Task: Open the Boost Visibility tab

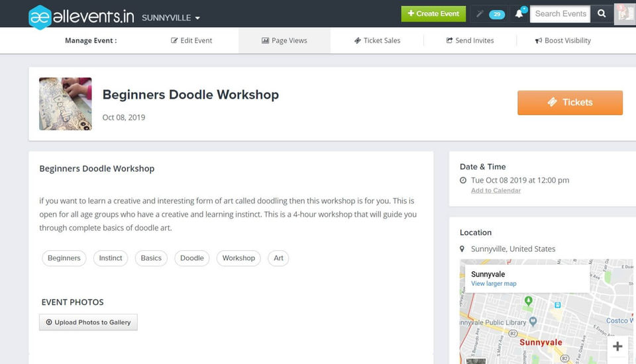Action: point(563,40)
